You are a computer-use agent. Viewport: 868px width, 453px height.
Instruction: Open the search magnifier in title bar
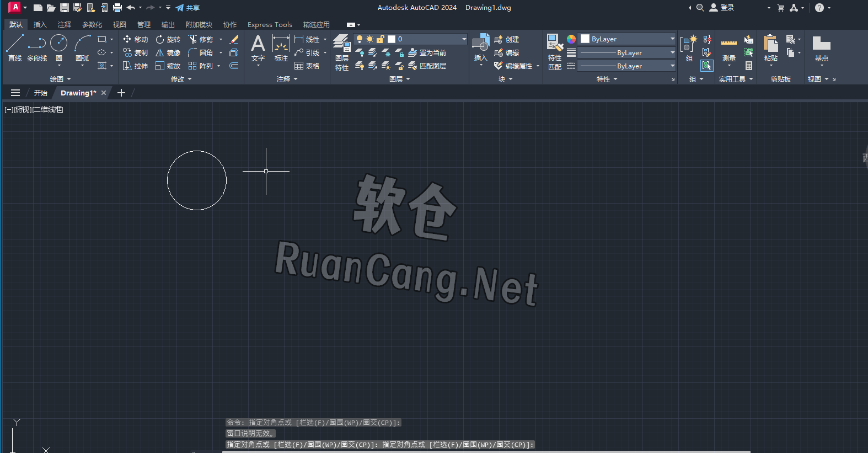click(x=700, y=8)
